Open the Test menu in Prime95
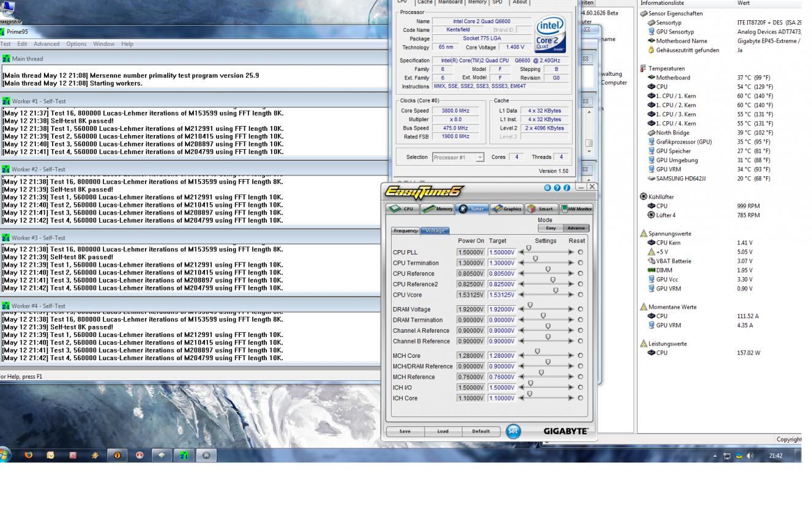Image resolution: width=812 pixels, height=507 pixels. (5, 44)
